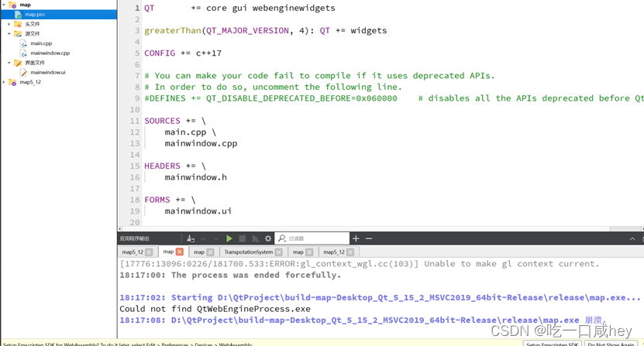
Task: Click the mainwindow.ui file icon
Action: [24, 73]
